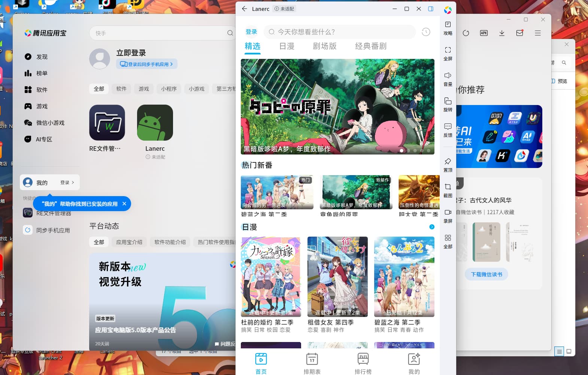Open 我的 profile in bottom navigation
The width and height of the screenshot is (588, 375).
coord(414,363)
